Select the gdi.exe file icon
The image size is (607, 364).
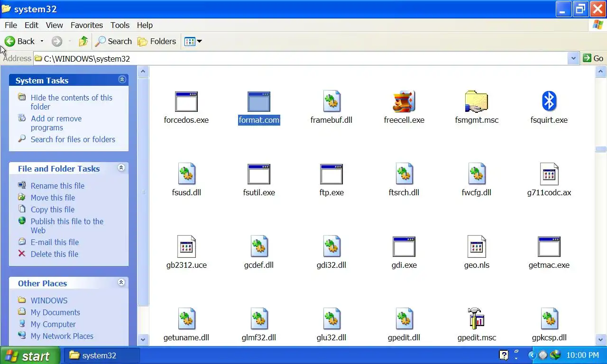tap(404, 246)
